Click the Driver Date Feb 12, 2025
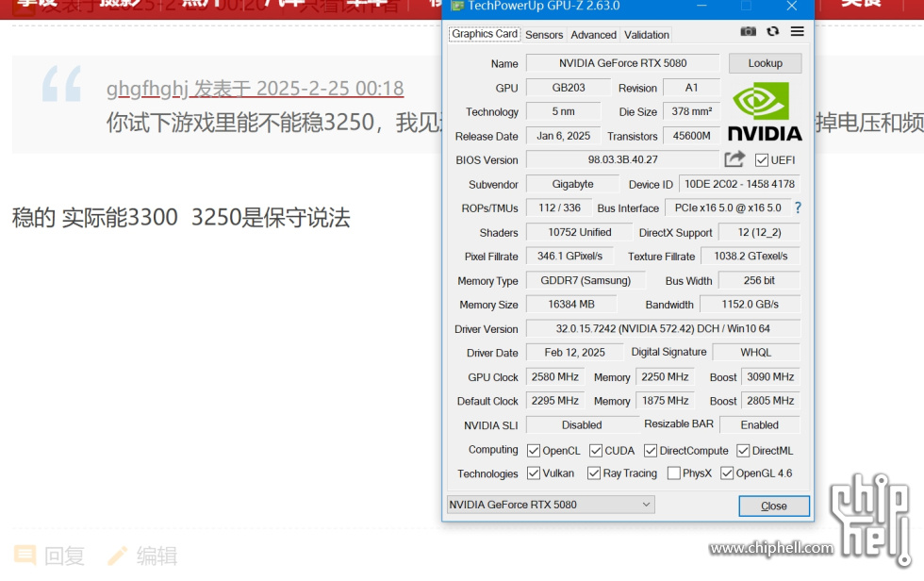Screen dimensions: 924x581 (574, 353)
